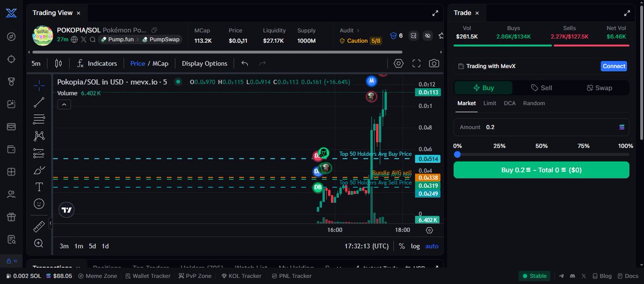This screenshot has width=644, height=284.
Task: Select the crosshair cursor drawing tool
Action: click(x=39, y=85)
